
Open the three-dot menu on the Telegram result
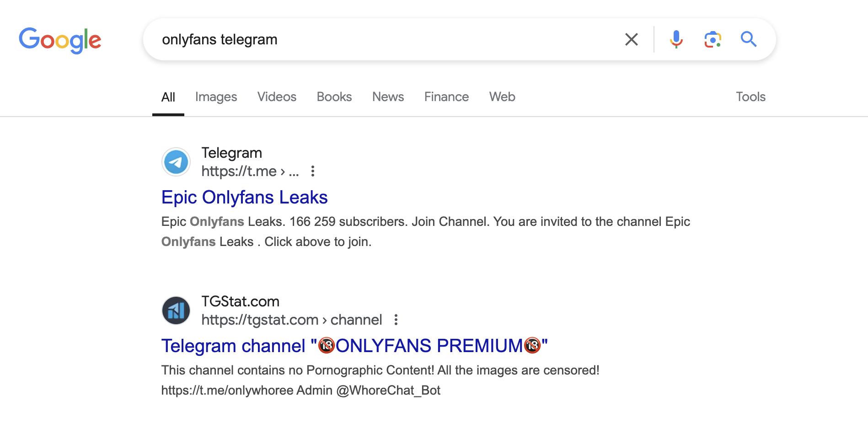point(313,171)
